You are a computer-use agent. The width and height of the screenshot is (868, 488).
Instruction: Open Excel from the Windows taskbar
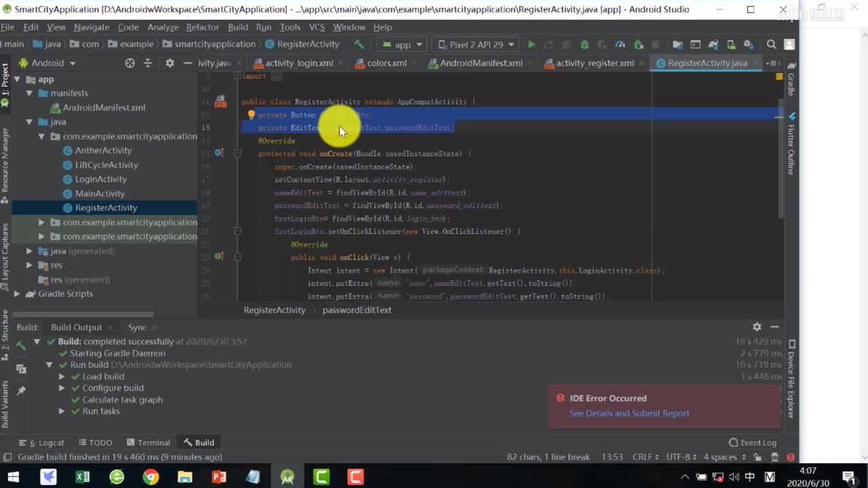click(83, 477)
